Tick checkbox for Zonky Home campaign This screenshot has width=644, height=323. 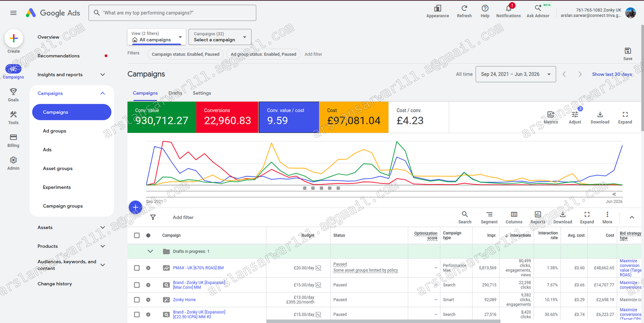pyautogui.click(x=137, y=300)
